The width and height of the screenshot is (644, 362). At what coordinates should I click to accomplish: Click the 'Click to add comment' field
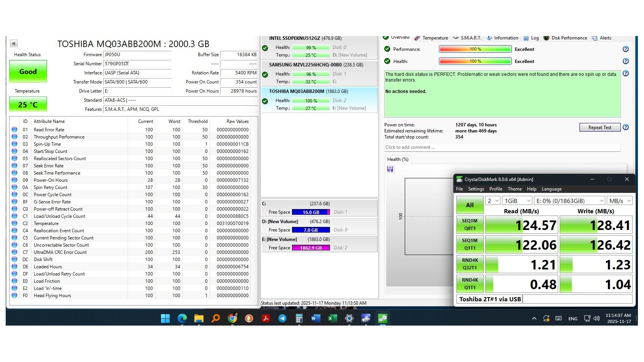(502, 147)
